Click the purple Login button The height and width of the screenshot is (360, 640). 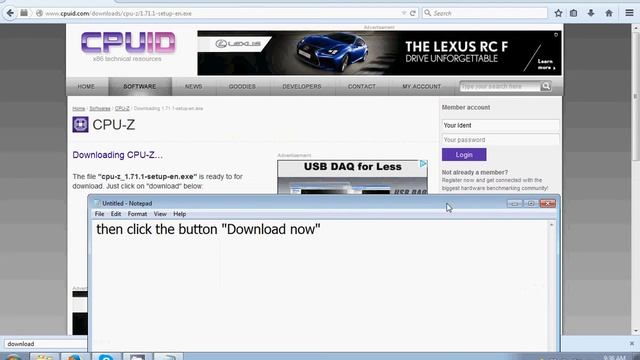pos(464,155)
